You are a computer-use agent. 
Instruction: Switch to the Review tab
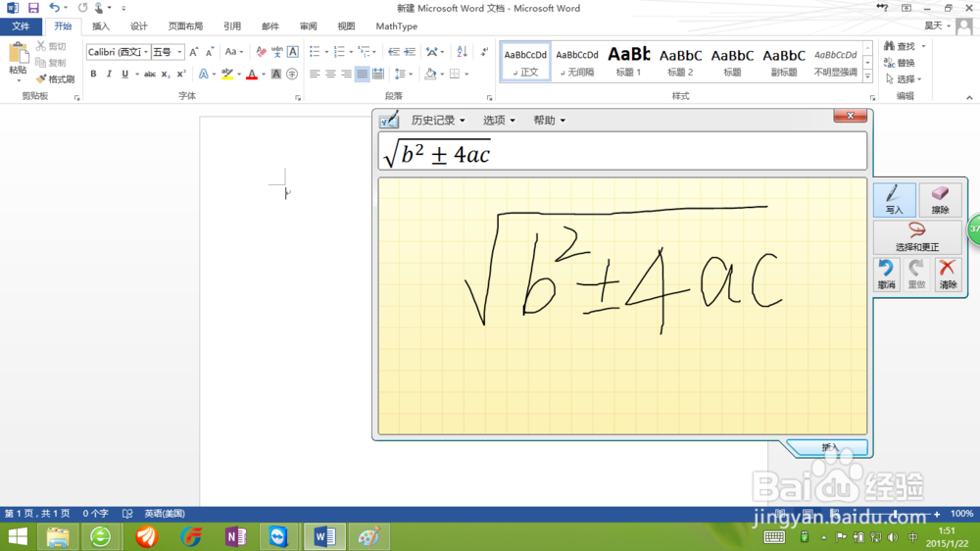308,26
